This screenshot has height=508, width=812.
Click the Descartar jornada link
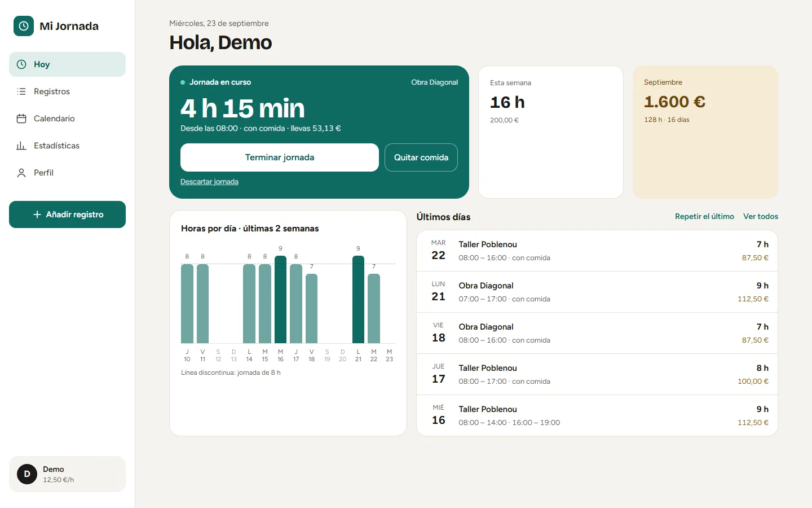pos(209,182)
